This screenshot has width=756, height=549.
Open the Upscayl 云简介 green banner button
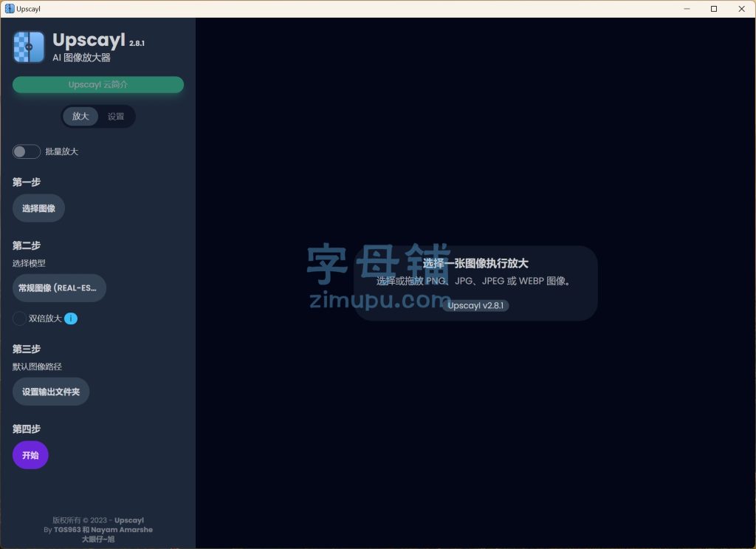[98, 84]
